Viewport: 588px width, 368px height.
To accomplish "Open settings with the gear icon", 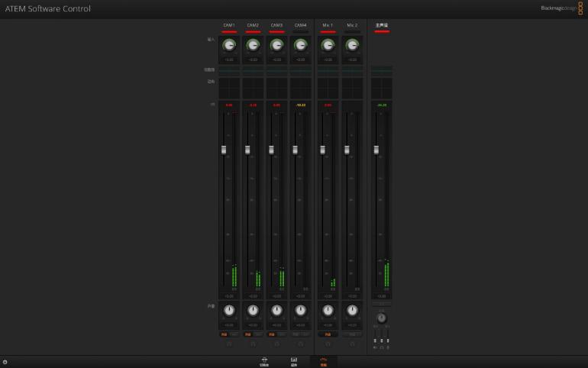I will tap(5, 362).
